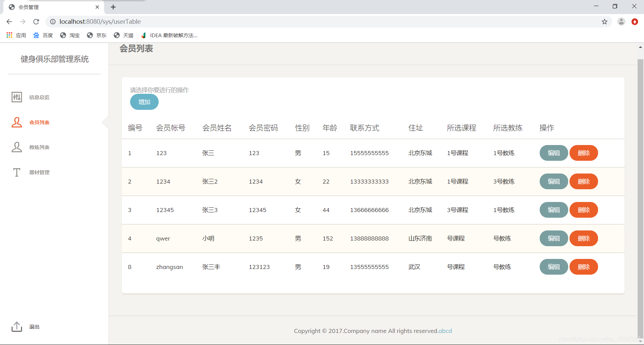Edit member 张三3 with 编辑 button
Screen dimensions: 644x345
[x=554, y=210]
